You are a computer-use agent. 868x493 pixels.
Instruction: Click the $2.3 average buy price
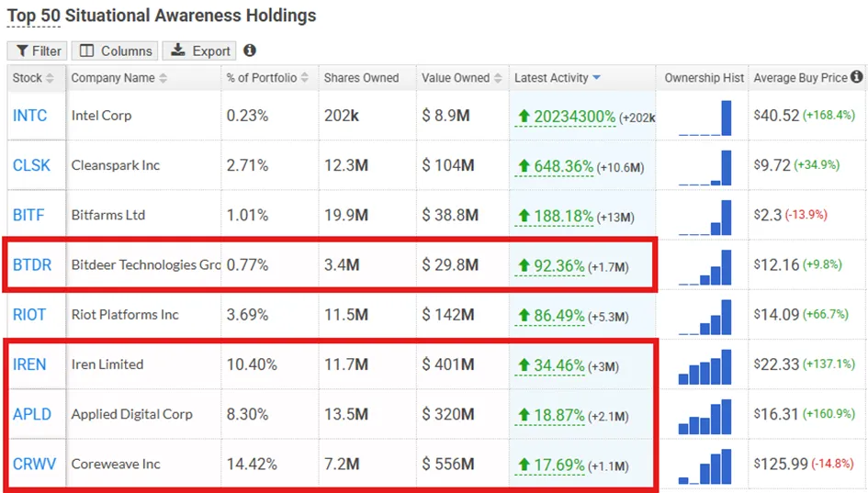(x=768, y=215)
